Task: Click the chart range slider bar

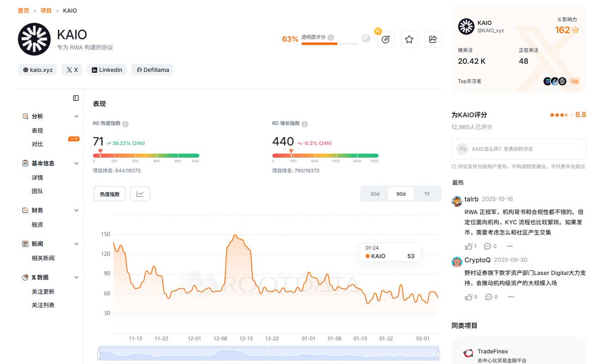Action: (x=268, y=354)
